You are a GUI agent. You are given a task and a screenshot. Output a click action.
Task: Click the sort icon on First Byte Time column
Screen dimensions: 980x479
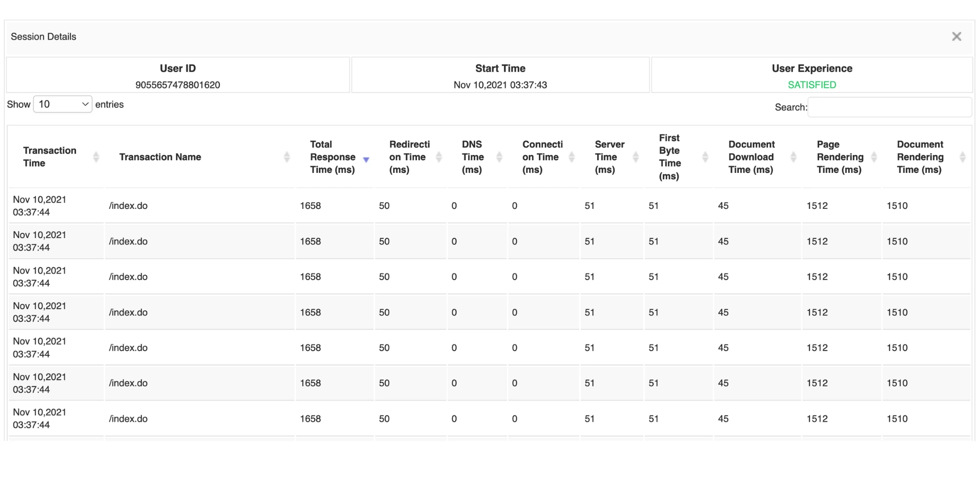[x=705, y=157]
